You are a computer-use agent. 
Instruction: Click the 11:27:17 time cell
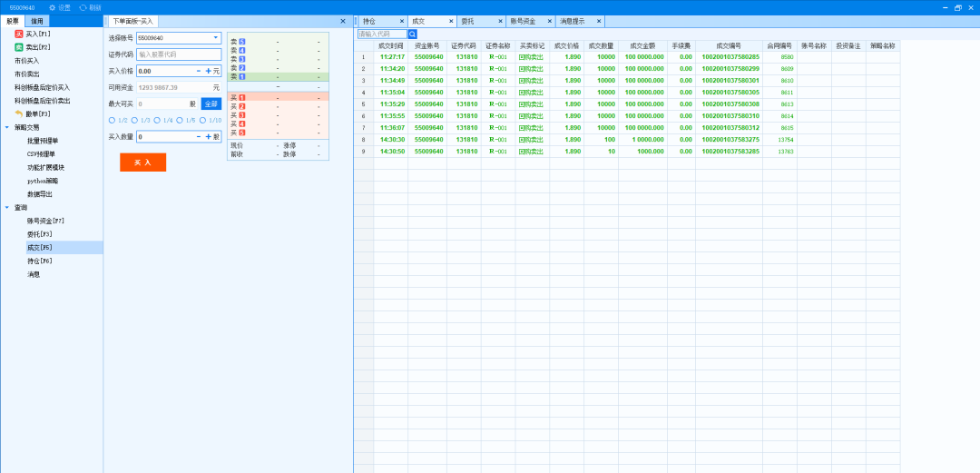[x=392, y=57]
